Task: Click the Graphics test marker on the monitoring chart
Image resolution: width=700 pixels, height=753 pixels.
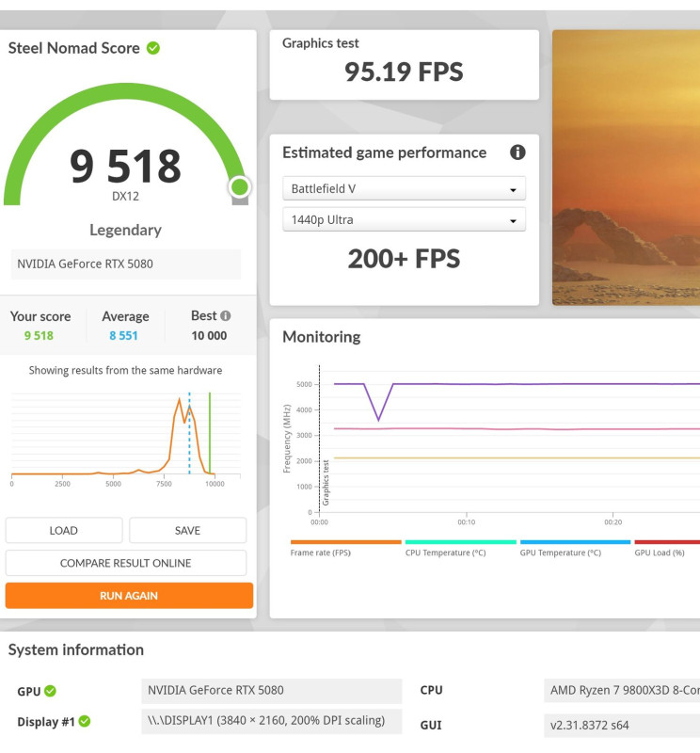Action: click(326, 483)
